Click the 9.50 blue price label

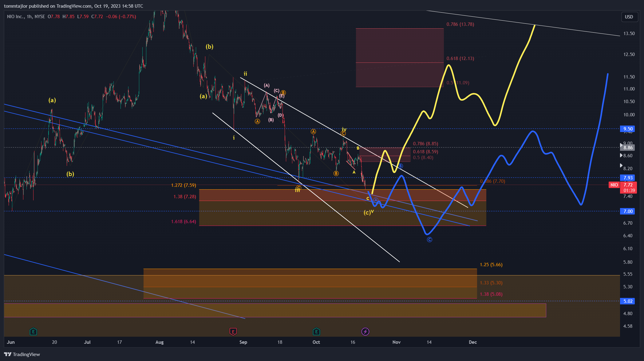(628, 129)
